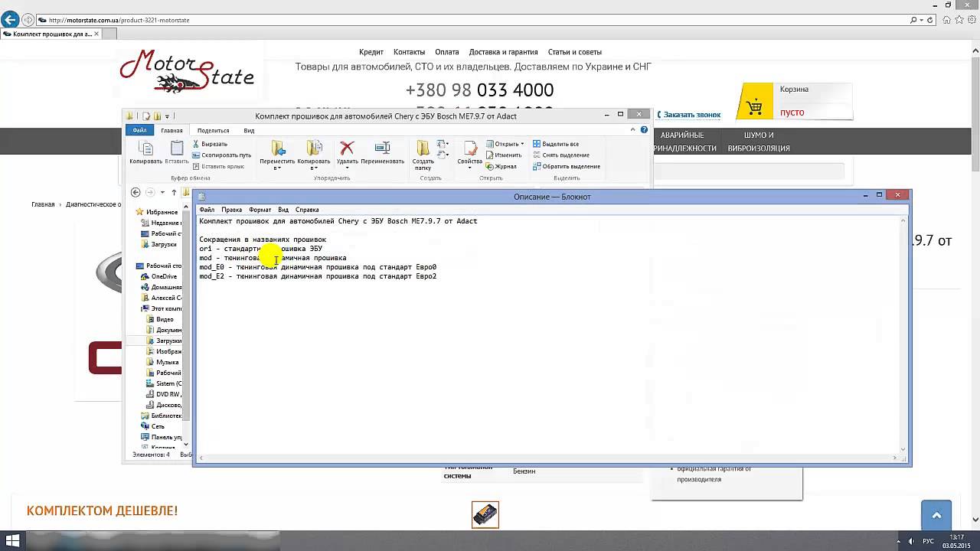Viewport: 980px width, 551px height.
Task: Click the Копировать (Copy) icon in Explorer ribbon
Action: pyautogui.click(x=145, y=148)
